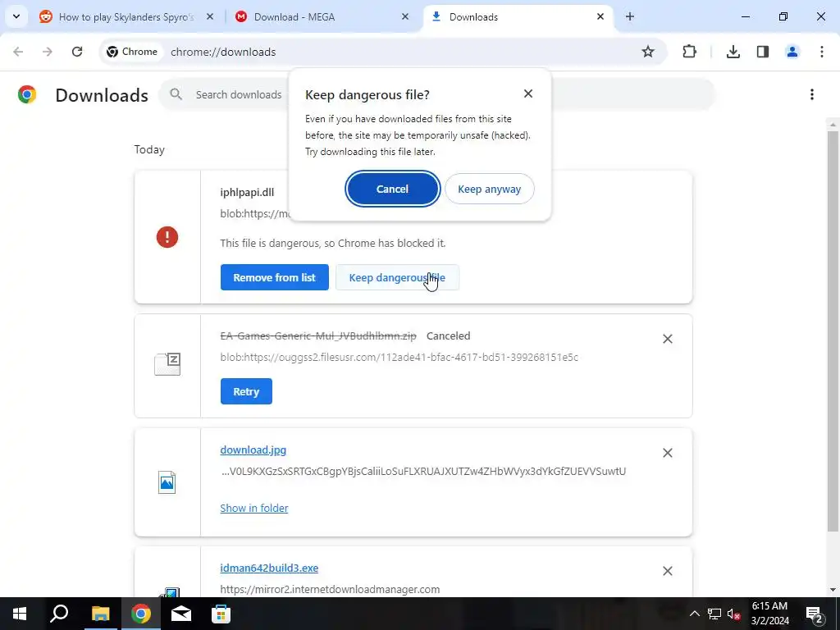Click the Chrome site info chip
The image size is (840, 630).
tap(132, 52)
